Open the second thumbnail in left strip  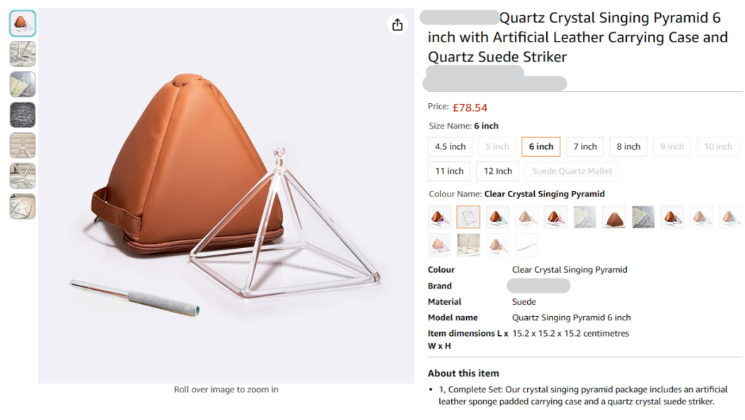pos(22,54)
